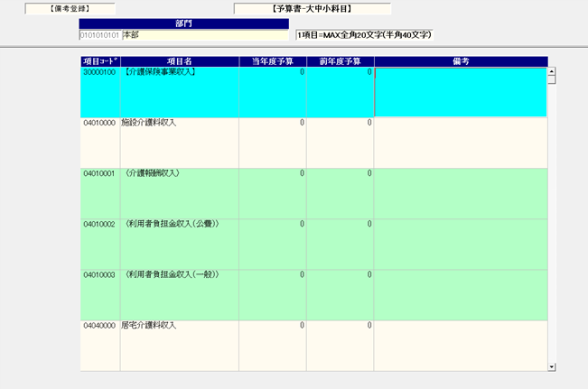Select code cell 04010002
The width and height of the screenshot is (588, 389).
coord(100,245)
